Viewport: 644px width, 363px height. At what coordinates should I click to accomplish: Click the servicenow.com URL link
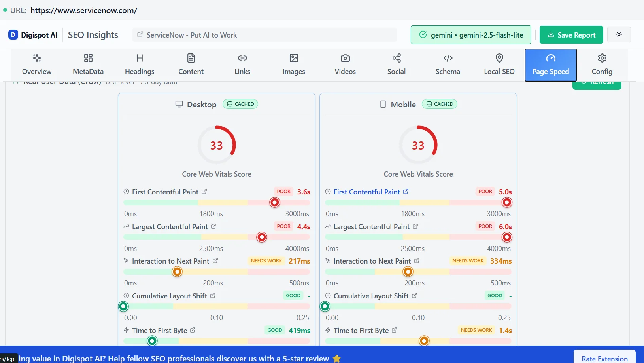coord(84,10)
